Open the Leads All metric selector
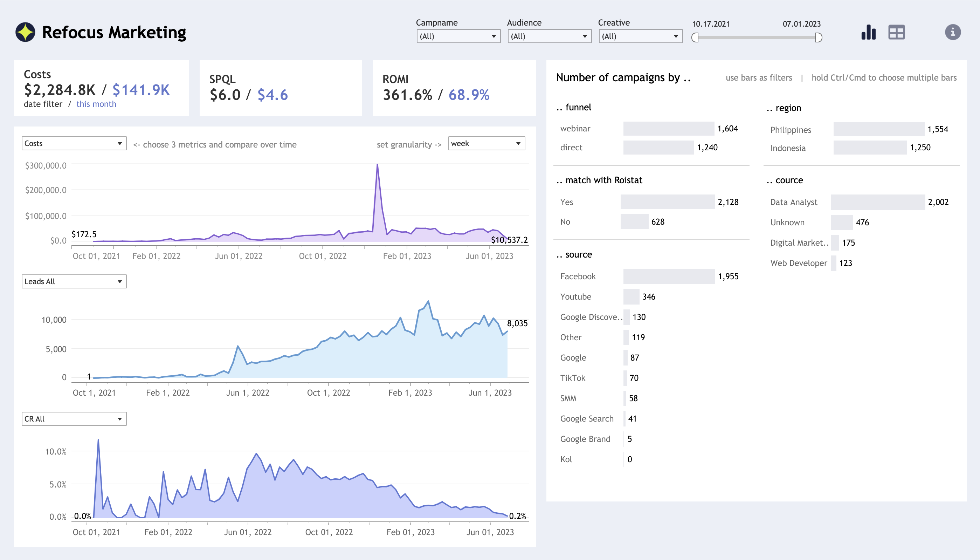Image resolution: width=980 pixels, height=560 pixels. [74, 281]
